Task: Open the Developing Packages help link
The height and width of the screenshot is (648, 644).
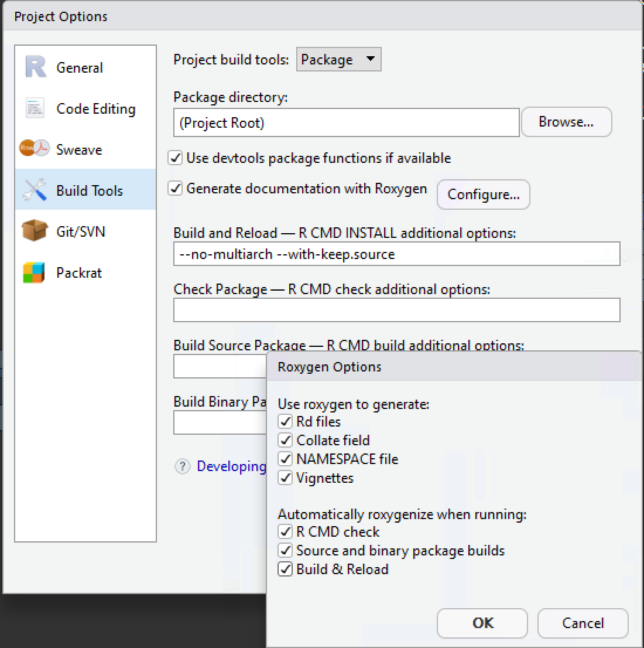Action: (231, 466)
